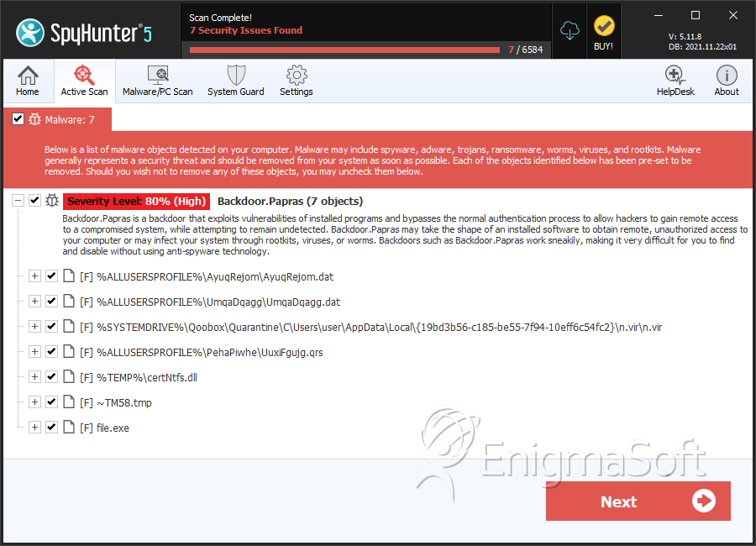756x546 pixels.
Task: Open the Home toolbar icon
Action: point(28,76)
